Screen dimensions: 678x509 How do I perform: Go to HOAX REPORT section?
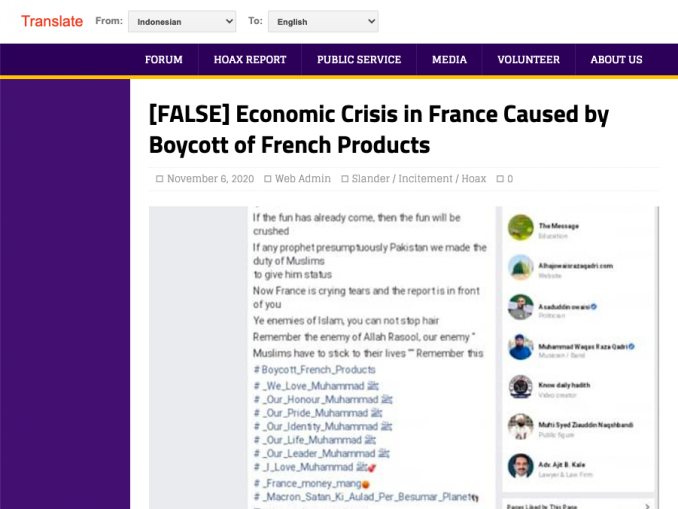tap(250, 60)
